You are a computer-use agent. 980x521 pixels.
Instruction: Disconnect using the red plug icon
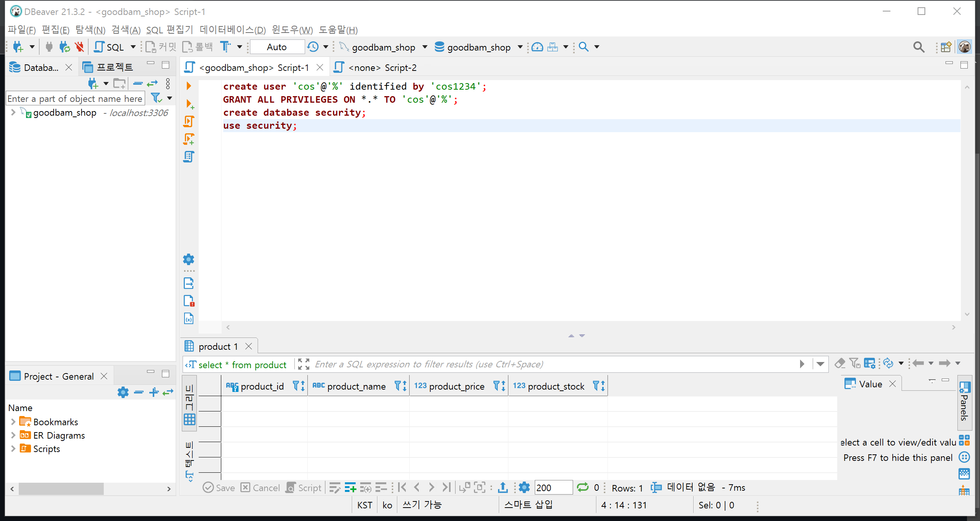coord(80,47)
